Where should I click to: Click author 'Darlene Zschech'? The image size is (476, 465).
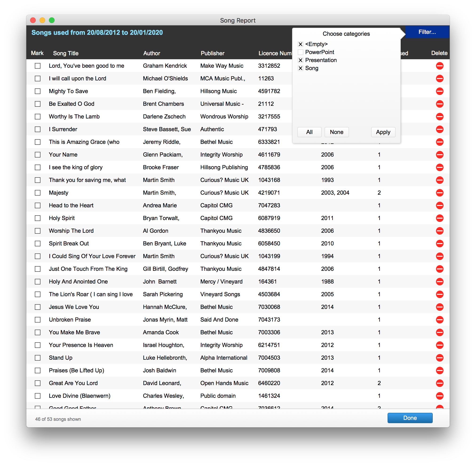pos(164,117)
